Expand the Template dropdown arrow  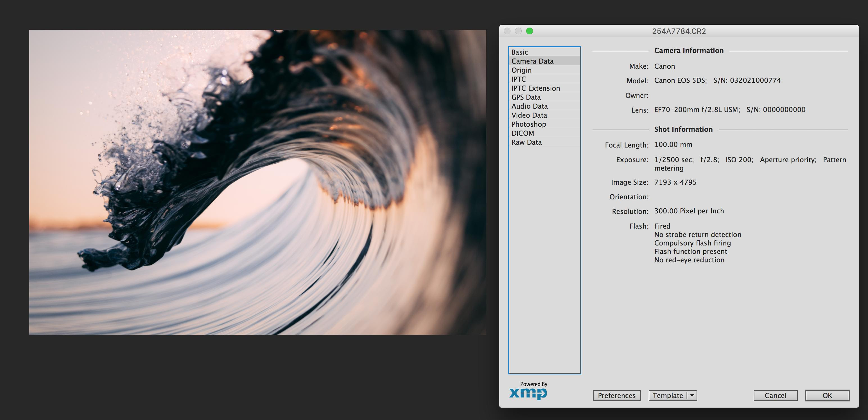pyautogui.click(x=692, y=396)
